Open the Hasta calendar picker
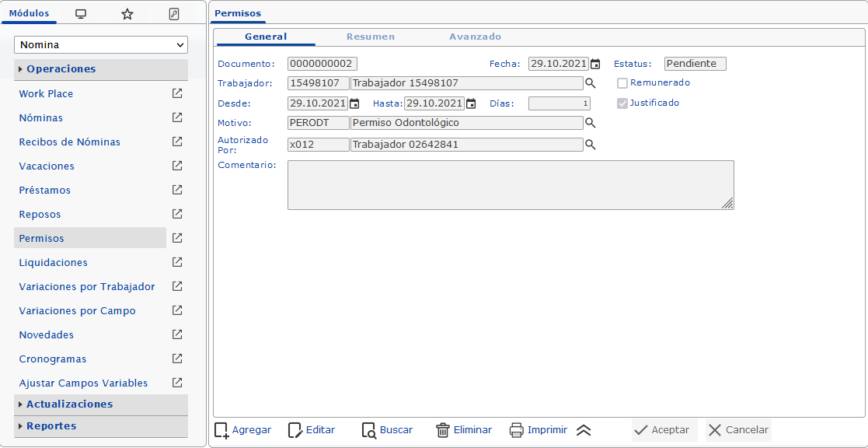Image resolution: width=868 pixels, height=448 pixels. (x=471, y=103)
